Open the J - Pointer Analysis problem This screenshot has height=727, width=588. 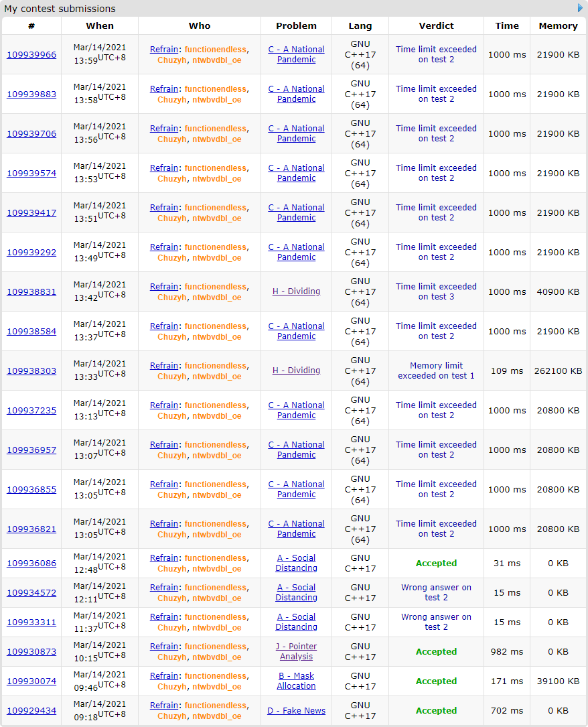coord(296,651)
